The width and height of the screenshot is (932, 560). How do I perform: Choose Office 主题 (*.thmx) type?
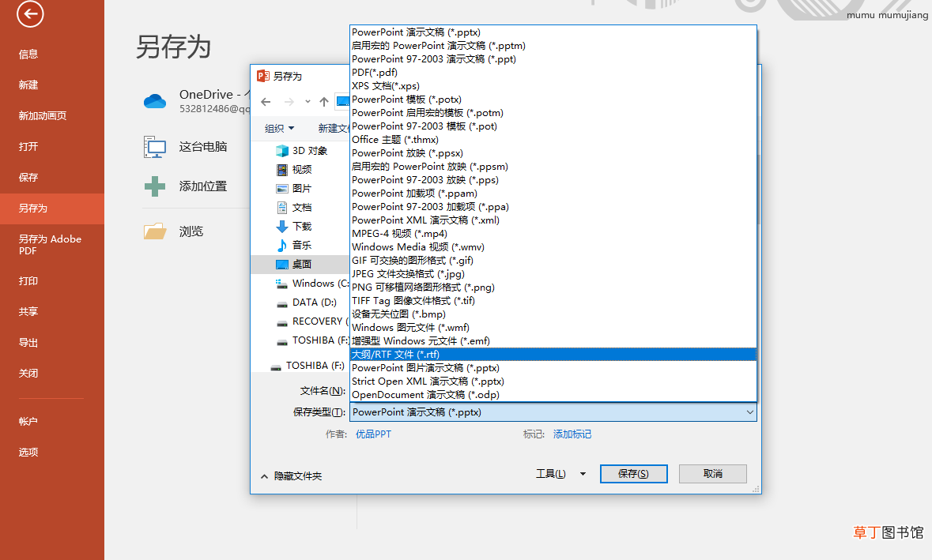click(x=553, y=140)
